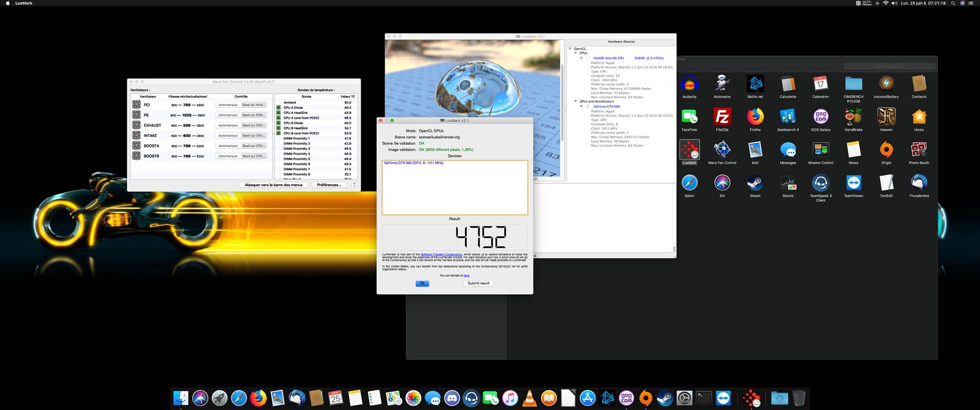Image resolution: width=980 pixels, height=410 pixels.
Task: Collapse the Intel Xeon CPU details
Action: [x=582, y=58]
